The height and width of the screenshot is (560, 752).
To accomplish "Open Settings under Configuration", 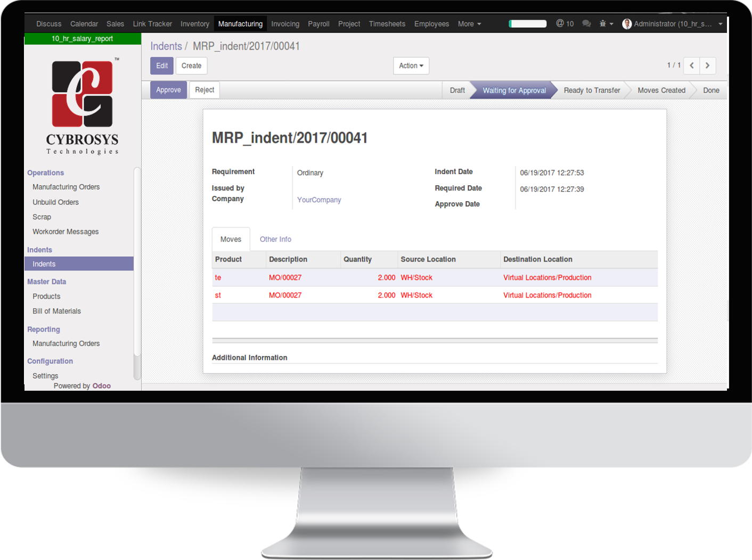I will pos(45,376).
